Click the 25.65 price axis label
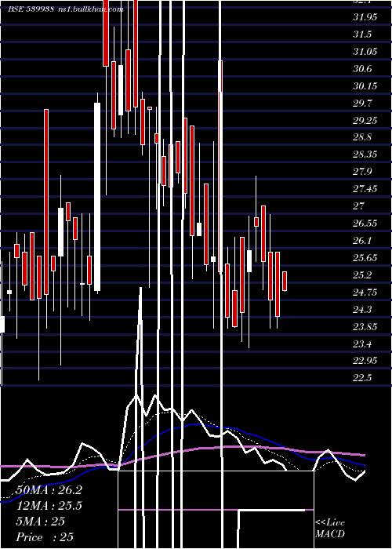 365,258
